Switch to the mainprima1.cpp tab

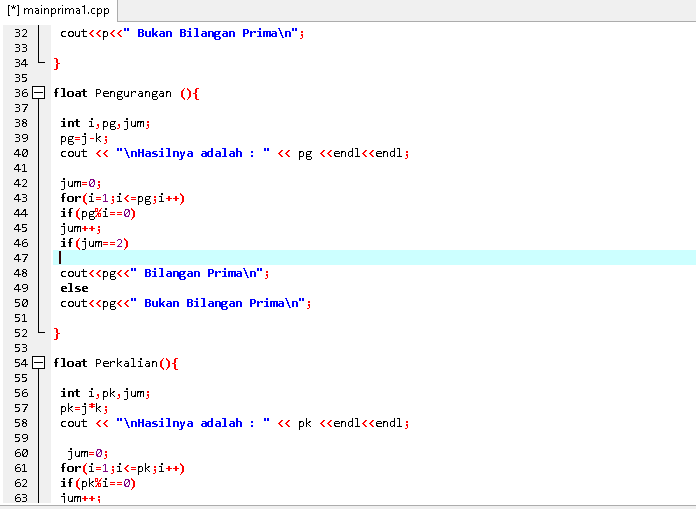pos(58,10)
